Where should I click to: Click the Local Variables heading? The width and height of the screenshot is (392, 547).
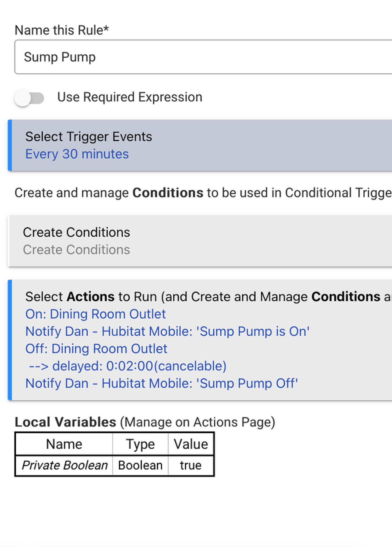[x=65, y=422]
